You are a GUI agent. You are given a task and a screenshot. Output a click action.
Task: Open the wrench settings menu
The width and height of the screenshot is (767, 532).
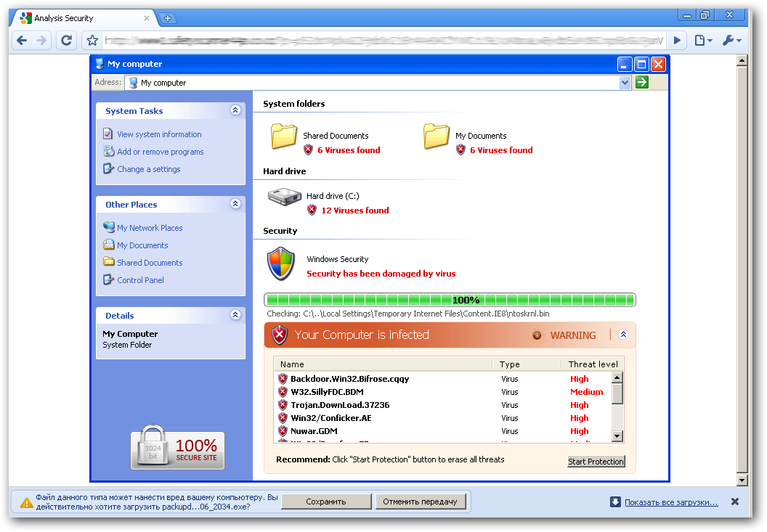click(x=732, y=40)
